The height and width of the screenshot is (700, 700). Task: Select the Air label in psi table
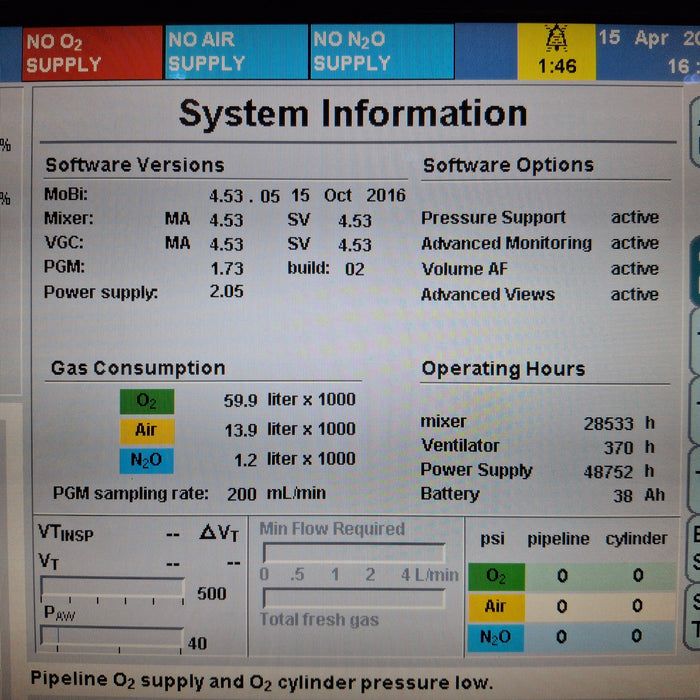(x=496, y=606)
